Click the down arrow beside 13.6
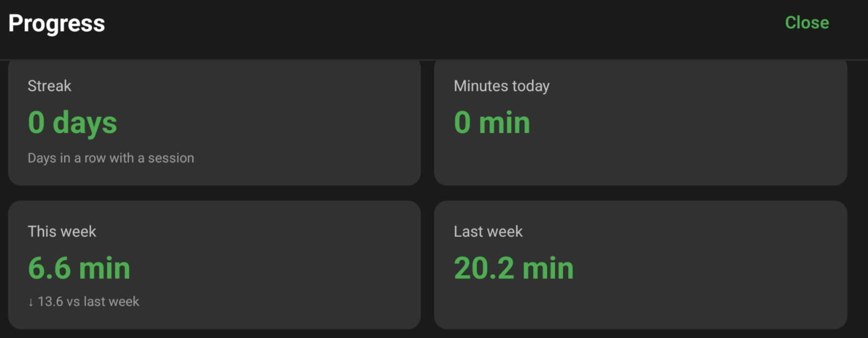The width and height of the screenshot is (868, 338). pyautogui.click(x=31, y=302)
